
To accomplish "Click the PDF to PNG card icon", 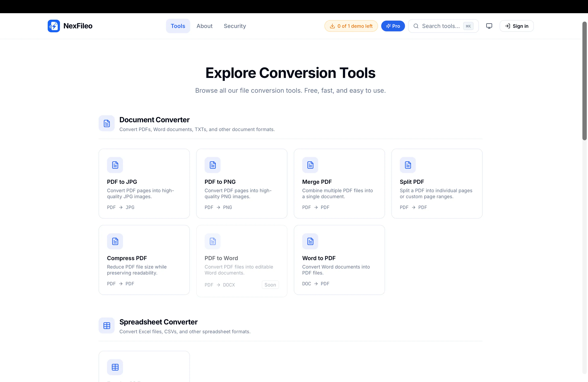I will coord(212,165).
